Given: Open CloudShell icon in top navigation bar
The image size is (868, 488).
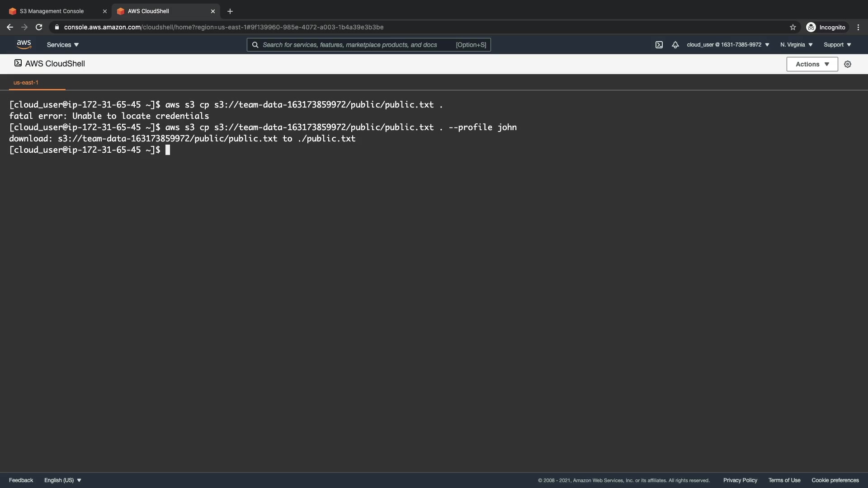Looking at the screenshot, I should tap(659, 45).
